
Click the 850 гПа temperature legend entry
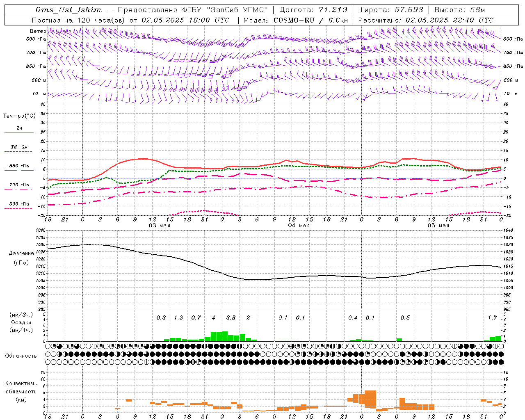19,166
